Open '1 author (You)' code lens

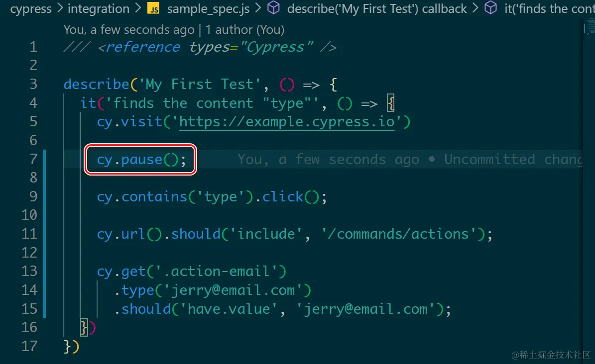(x=245, y=29)
